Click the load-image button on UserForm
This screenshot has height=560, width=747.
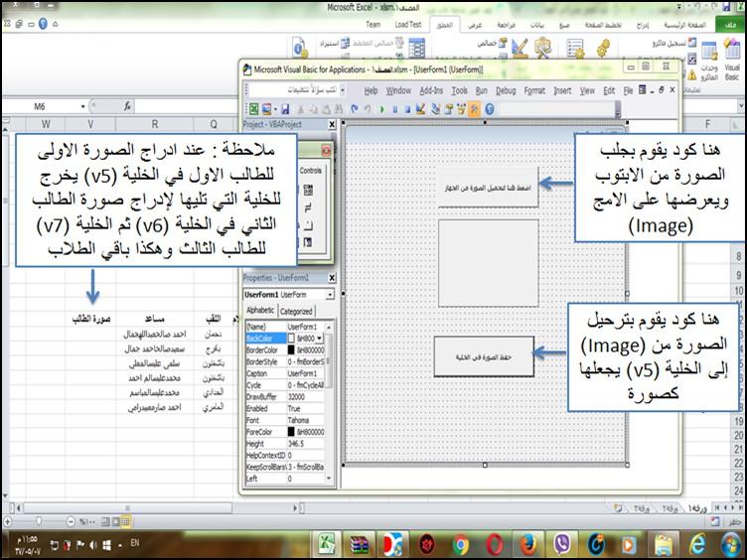(488, 188)
